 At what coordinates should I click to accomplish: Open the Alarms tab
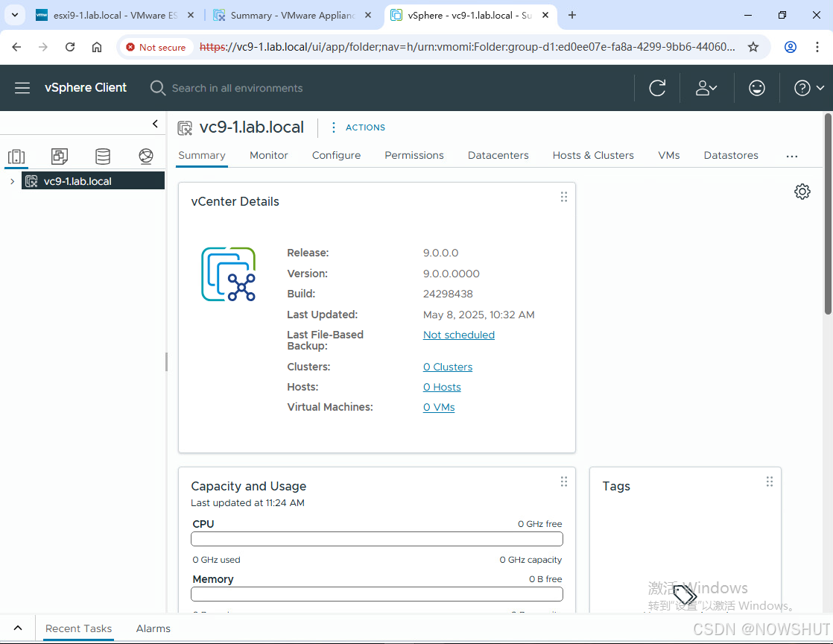click(153, 628)
